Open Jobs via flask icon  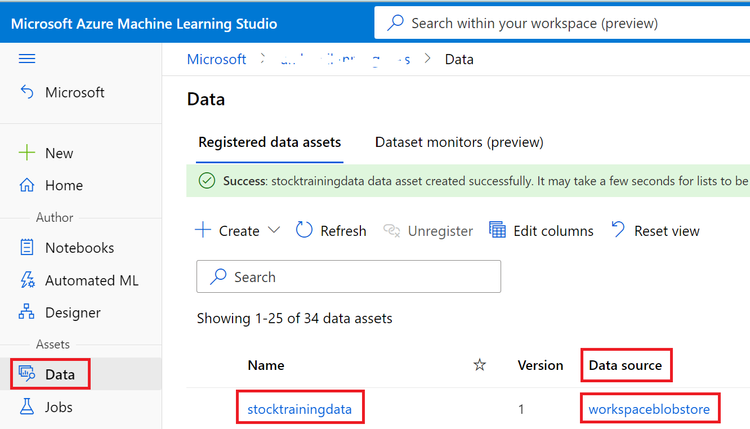point(27,407)
